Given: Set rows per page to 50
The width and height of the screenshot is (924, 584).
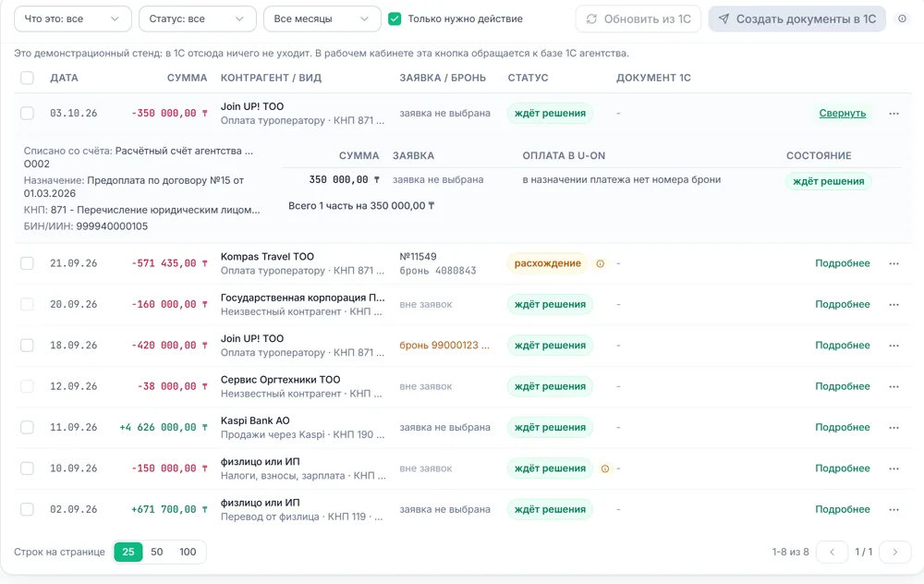Looking at the screenshot, I should coord(157,553).
